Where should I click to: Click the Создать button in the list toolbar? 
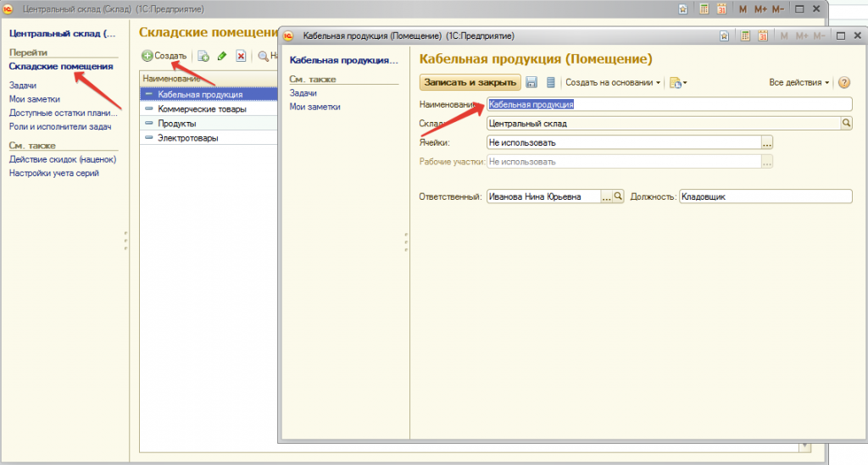pyautogui.click(x=164, y=56)
